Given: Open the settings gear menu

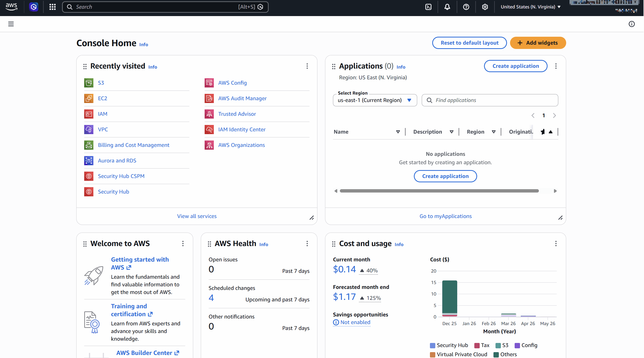Looking at the screenshot, I should (485, 7).
